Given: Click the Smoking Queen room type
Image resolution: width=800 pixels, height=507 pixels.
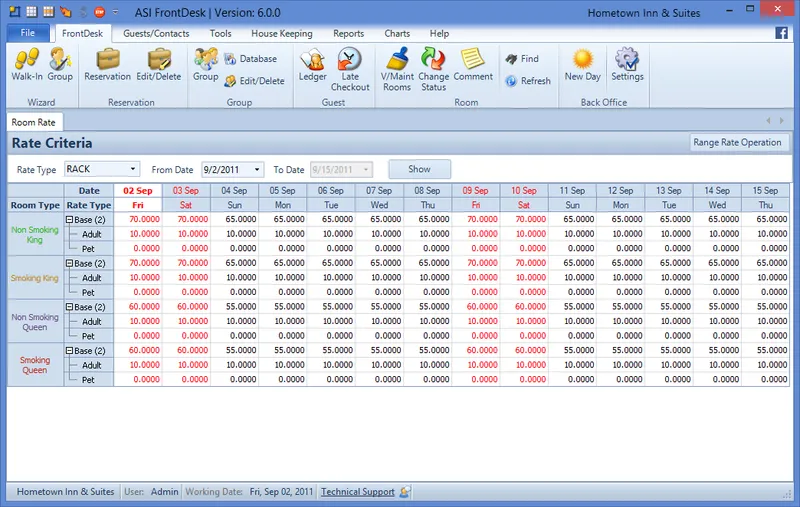Looking at the screenshot, I should (35, 365).
